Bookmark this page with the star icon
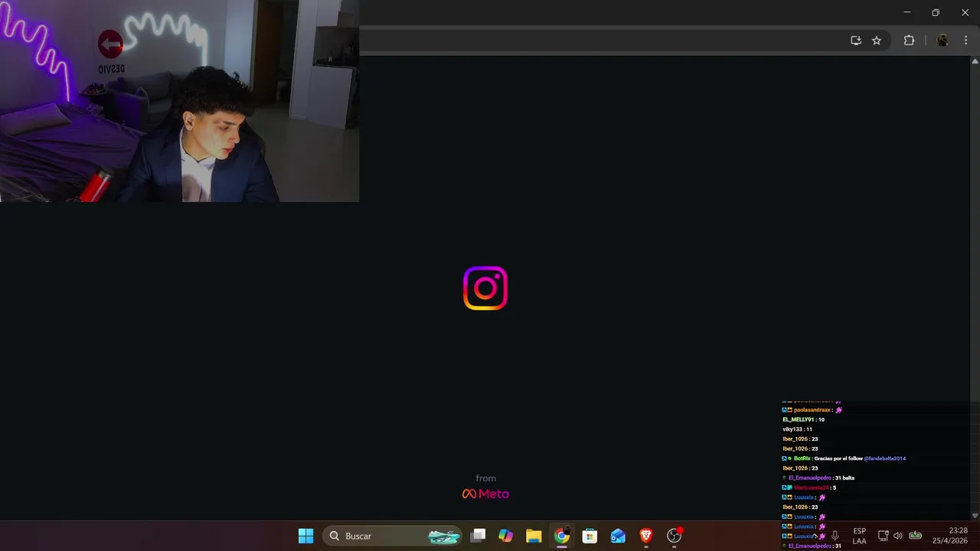 tap(877, 41)
